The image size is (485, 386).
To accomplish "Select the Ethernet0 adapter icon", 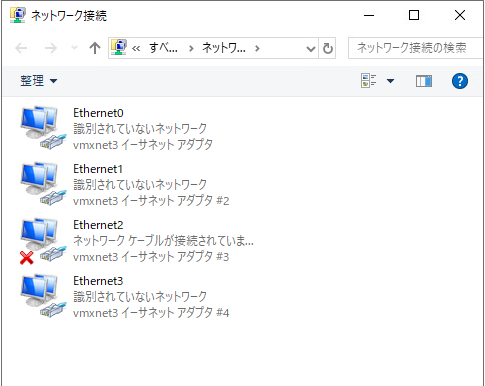I will pyautogui.click(x=43, y=128).
